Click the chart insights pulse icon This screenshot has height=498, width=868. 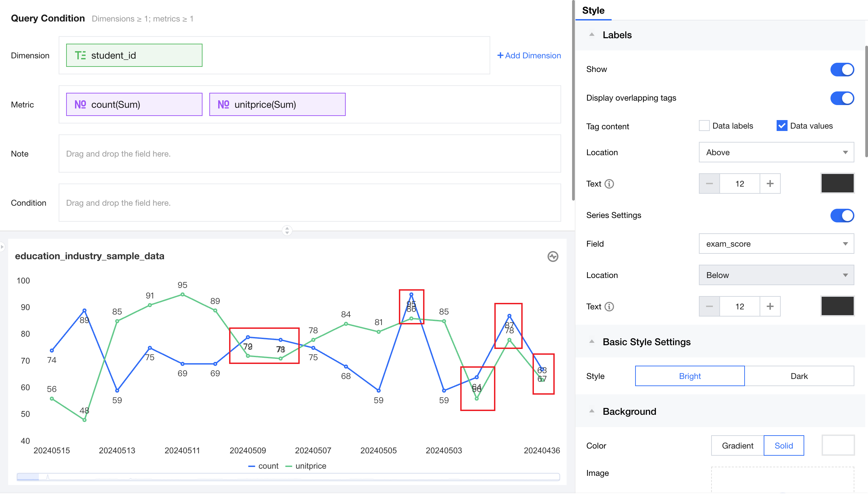tap(552, 257)
